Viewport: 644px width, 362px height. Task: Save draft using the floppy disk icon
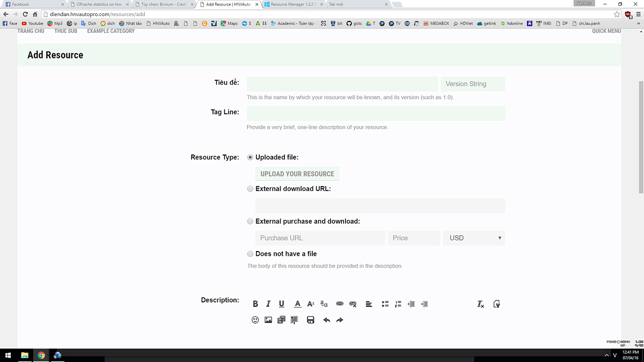click(x=310, y=320)
